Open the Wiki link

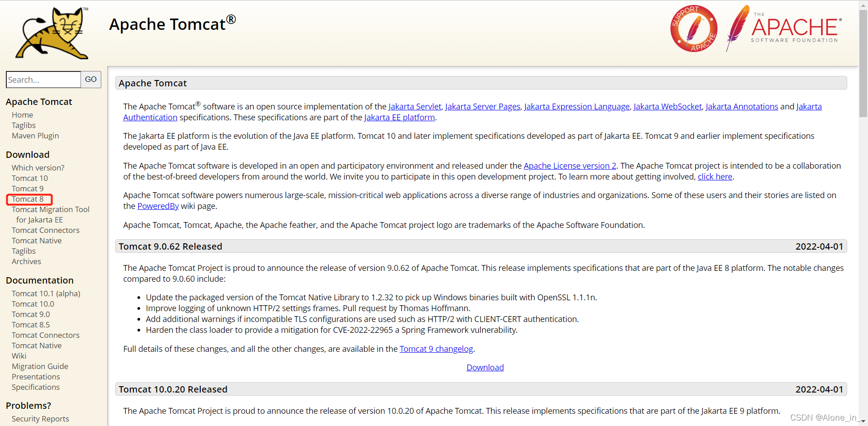click(19, 356)
